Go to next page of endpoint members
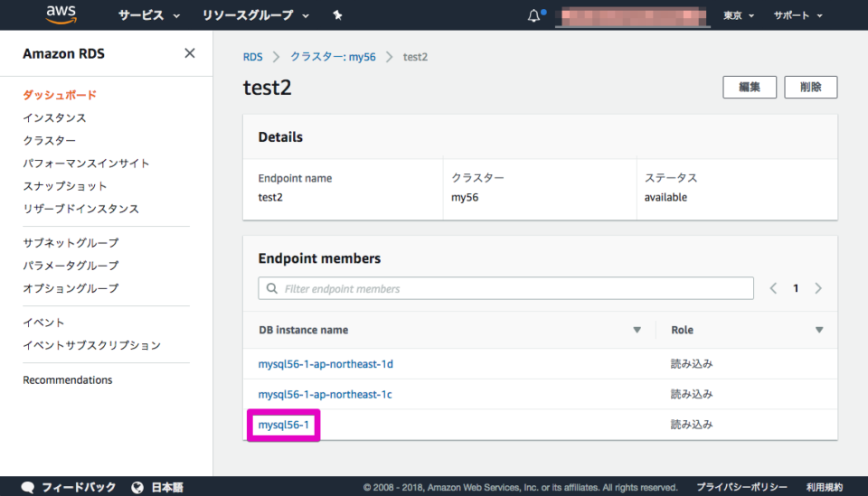The height and width of the screenshot is (496, 868). pyautogui.click(x=818, y=288)
